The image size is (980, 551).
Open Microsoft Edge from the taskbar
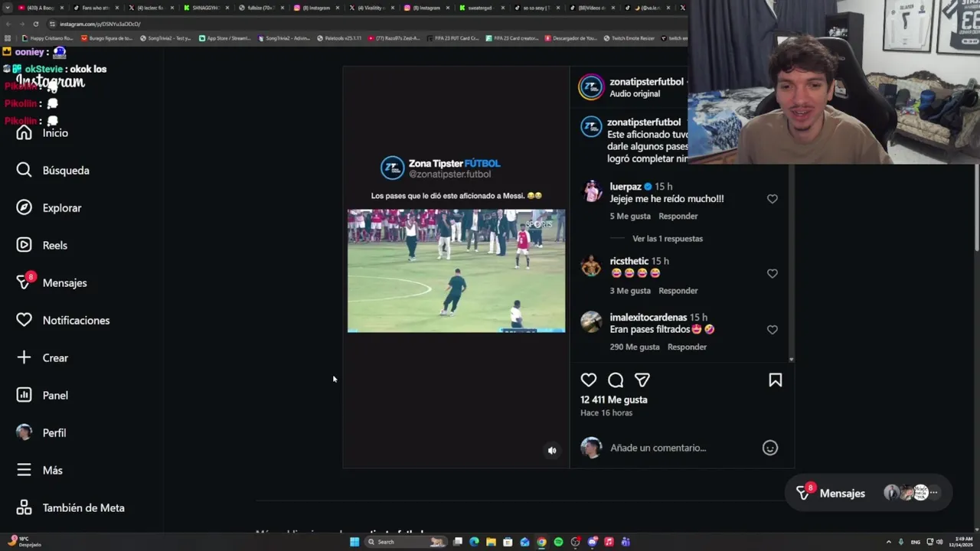click(x=474, y=542)
